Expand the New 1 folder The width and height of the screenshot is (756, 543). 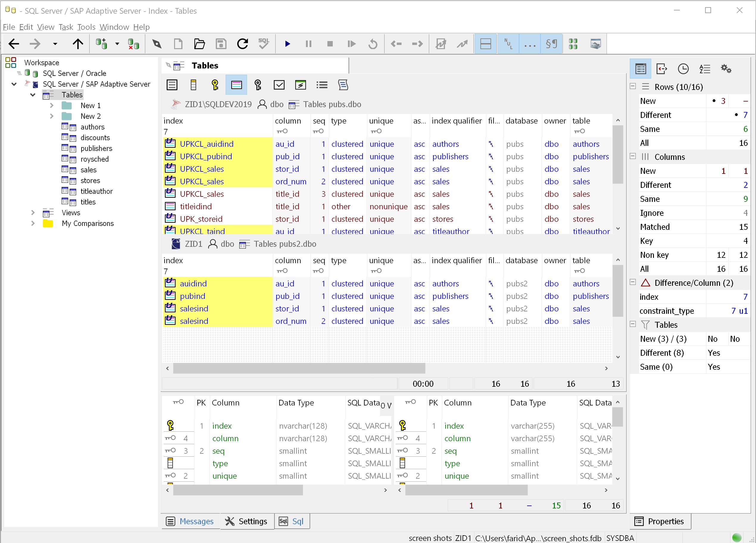tap(52, 106)
